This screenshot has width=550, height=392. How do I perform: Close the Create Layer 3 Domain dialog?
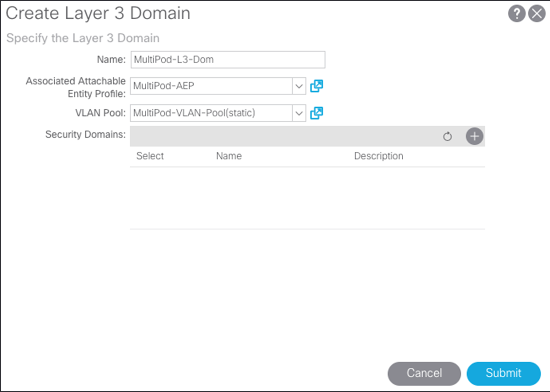[x=537, y=14]
